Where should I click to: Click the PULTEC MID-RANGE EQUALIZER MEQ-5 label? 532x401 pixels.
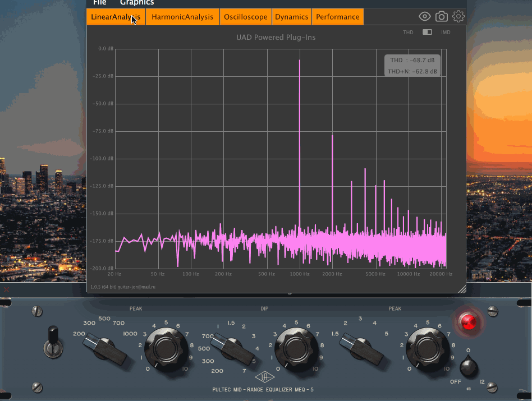(x=263, y=390)
